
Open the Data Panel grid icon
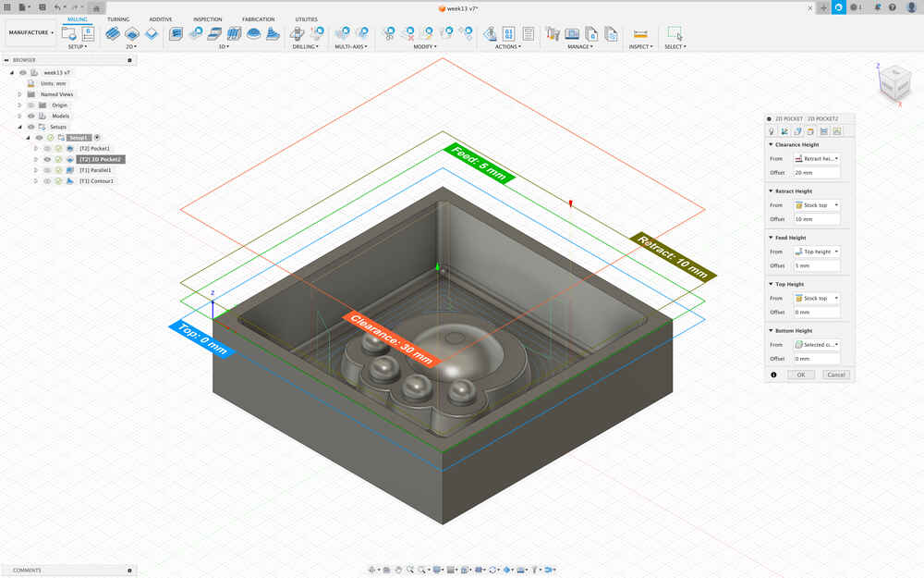point(7,7)
